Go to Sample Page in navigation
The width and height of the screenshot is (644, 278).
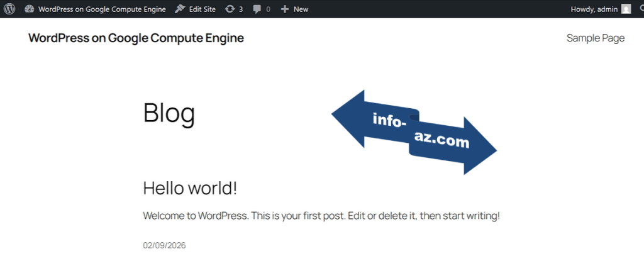click(x=595, y=38)
